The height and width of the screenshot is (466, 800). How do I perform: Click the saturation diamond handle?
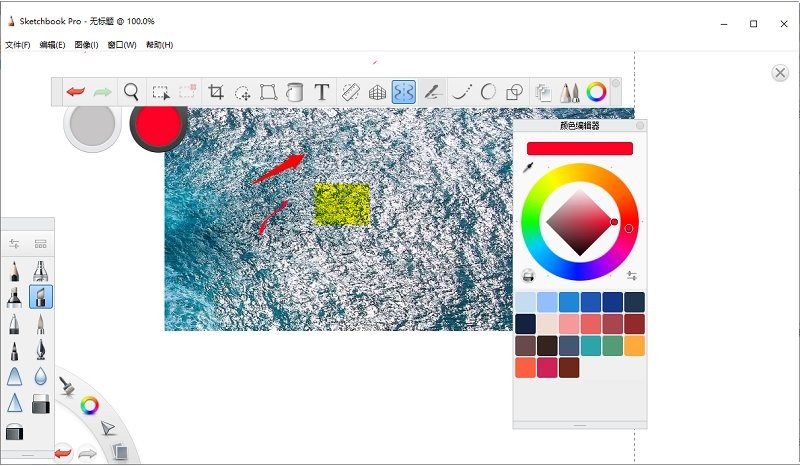(614, 222)
